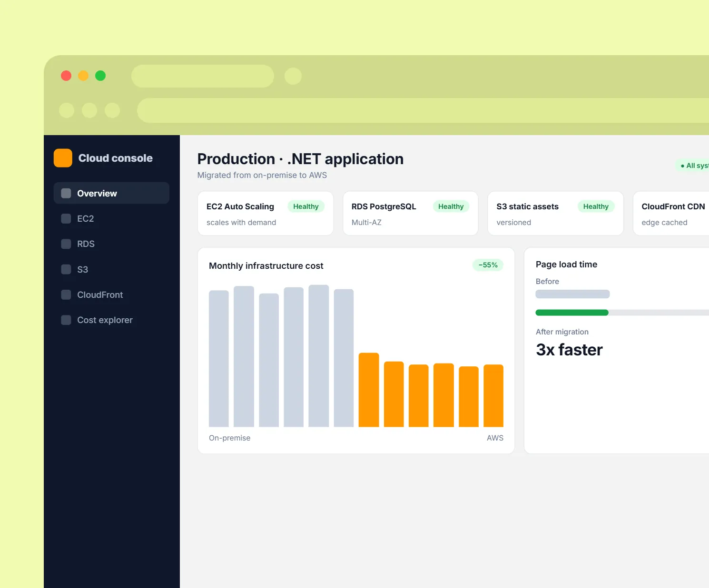The width and height of the screenshot is (709, 588).
Task: Click the "S3 static assets" card title
Action: point(527,206)
